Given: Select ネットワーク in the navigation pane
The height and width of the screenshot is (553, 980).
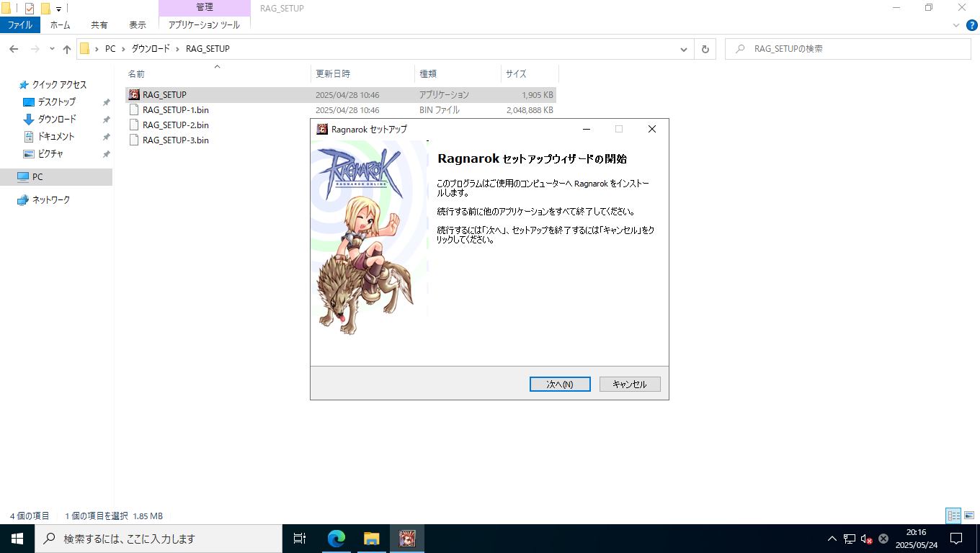Looking at the screenshot, I should click(43, 200).
